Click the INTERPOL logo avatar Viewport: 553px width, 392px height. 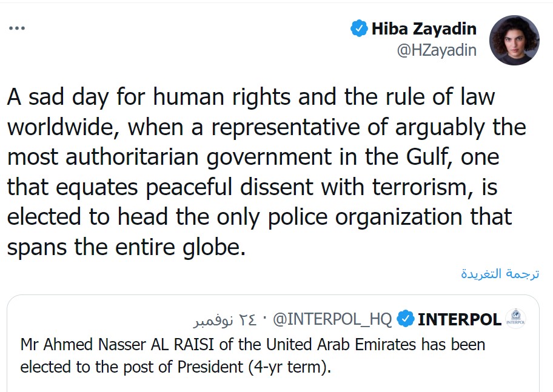pos(515,319)
